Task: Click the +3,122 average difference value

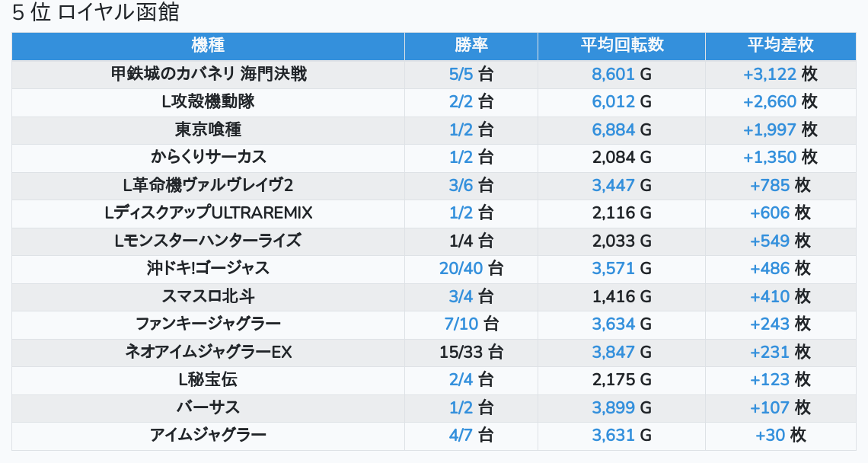Action: coord(770,74)
